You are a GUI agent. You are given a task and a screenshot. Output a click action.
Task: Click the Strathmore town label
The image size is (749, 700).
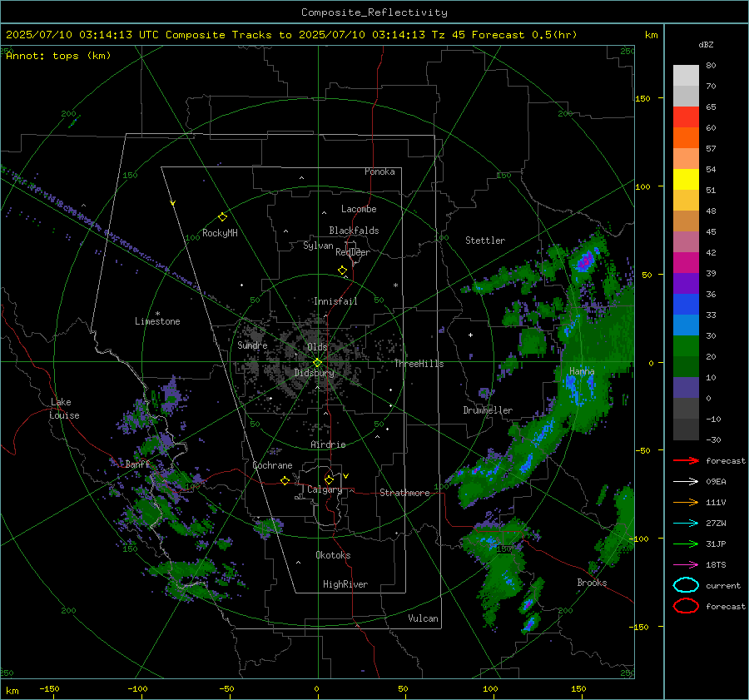[404, 493]
